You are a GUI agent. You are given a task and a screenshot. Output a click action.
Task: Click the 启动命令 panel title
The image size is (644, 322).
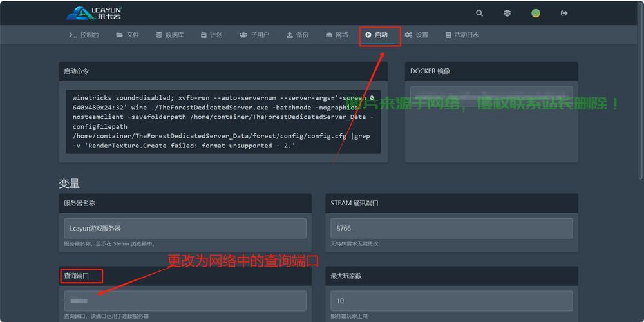(76, 71)
